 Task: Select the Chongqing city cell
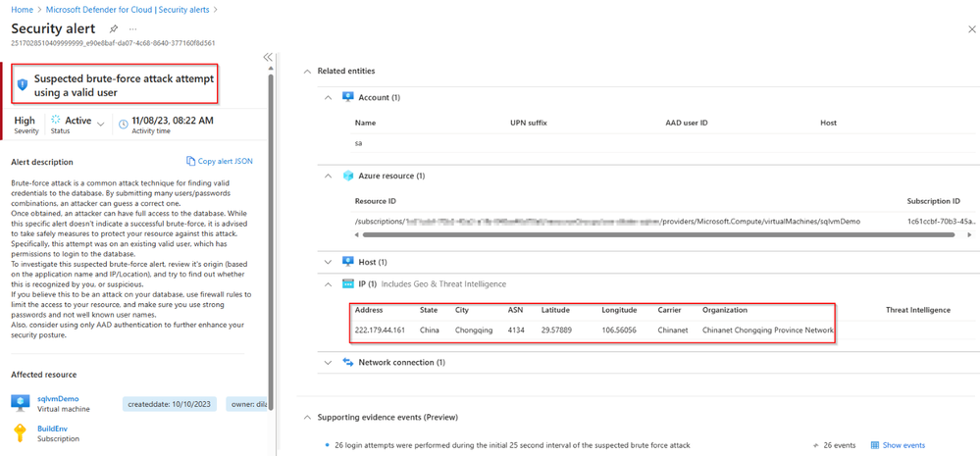(x=474, y=330)
